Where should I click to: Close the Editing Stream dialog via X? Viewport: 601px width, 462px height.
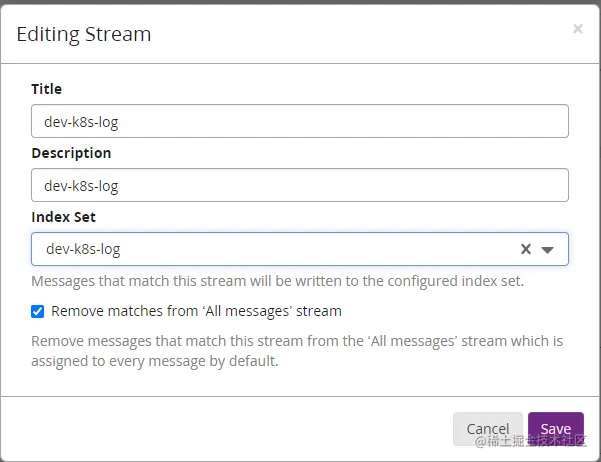(577, 29)
